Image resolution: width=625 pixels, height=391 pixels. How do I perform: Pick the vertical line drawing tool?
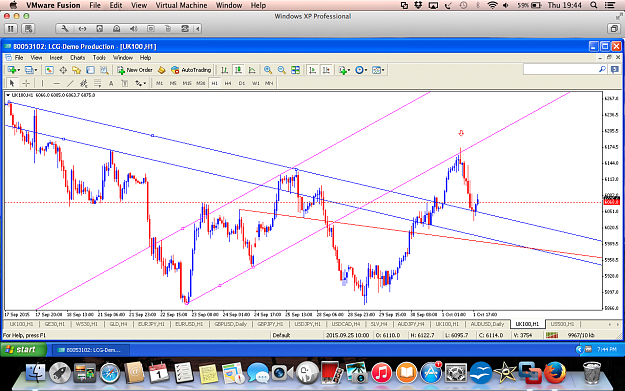click(x=42, y=83)
